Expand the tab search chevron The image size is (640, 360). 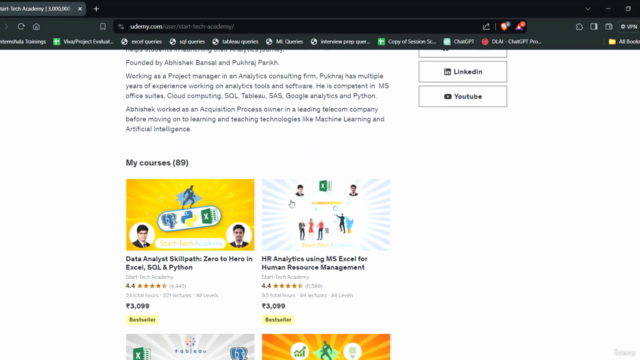click(x=588, y=9)
